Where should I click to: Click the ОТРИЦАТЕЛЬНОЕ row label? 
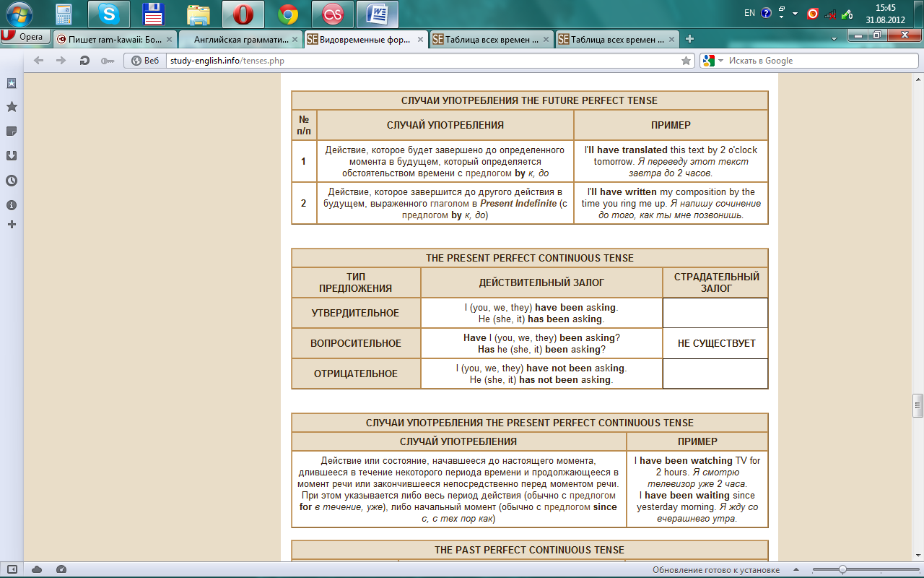click(355, 374)
